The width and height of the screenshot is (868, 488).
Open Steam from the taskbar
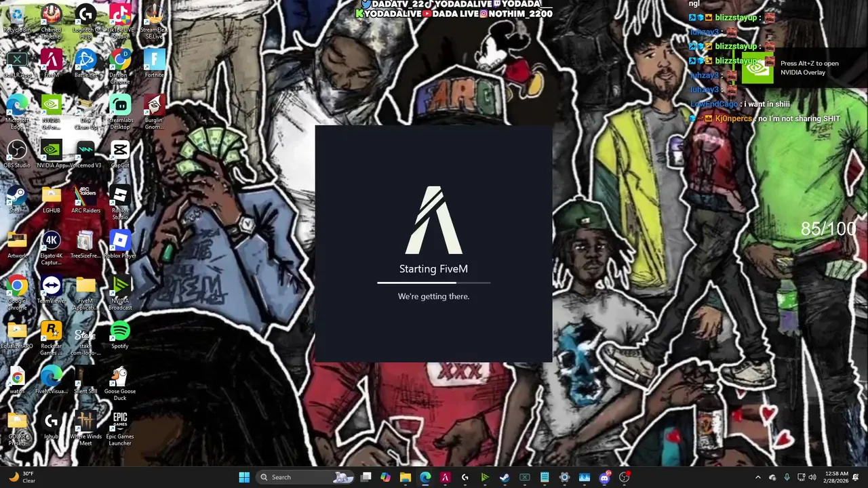click(505, 477)
